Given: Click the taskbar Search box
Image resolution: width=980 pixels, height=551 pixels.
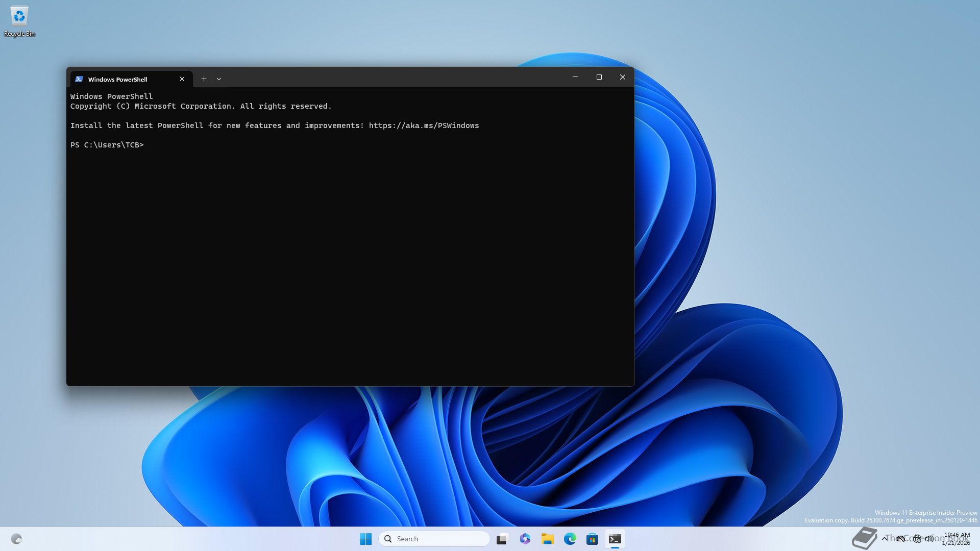Looking at the screenshot, I should click(x=434, y=539).
